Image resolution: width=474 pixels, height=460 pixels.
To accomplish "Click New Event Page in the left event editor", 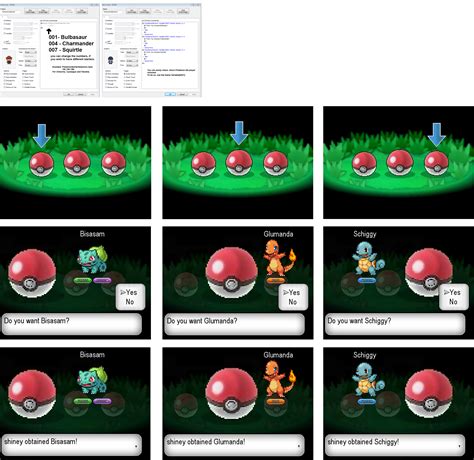I will [30, 11].
